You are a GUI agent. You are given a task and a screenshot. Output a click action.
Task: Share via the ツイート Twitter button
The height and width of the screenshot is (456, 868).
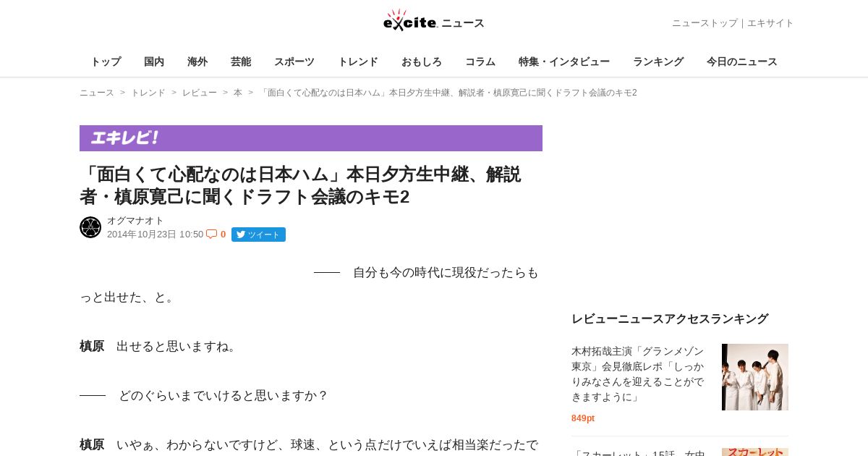pos(258,235)
